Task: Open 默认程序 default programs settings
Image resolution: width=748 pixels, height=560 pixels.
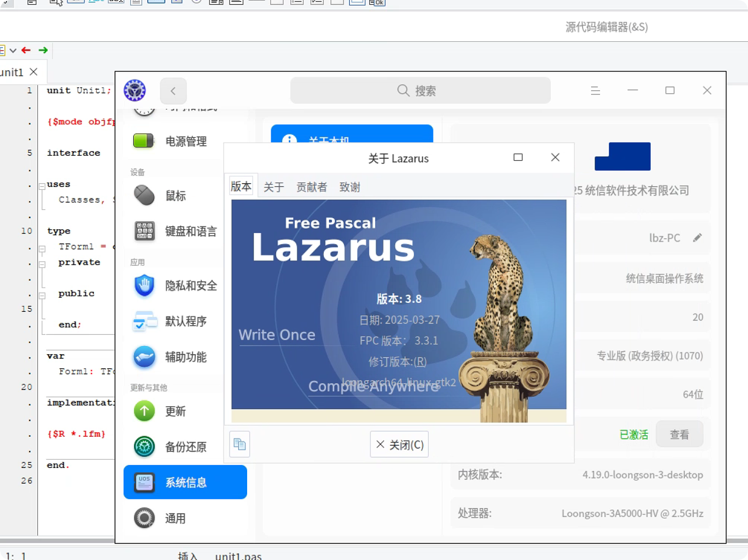Action: (x=185, y=322)
